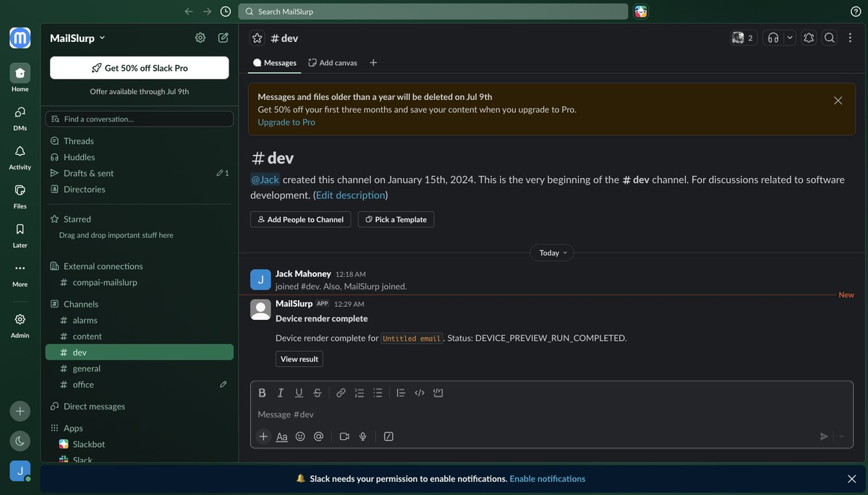Open Files in the left rail
Image resolution: width=868 pixels, height=495 pixels.
(x=20, y=195)
